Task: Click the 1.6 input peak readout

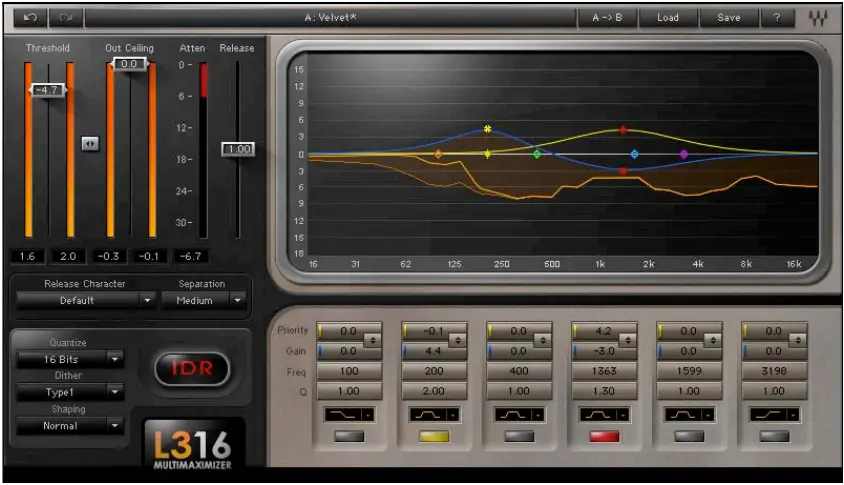Action: 27,256
